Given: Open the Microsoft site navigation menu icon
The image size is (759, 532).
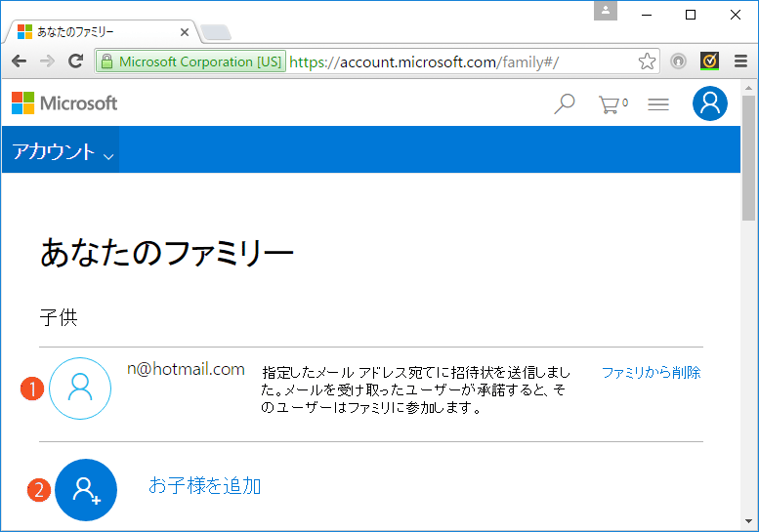Looking at the screenshot, I should click(658, 104).
